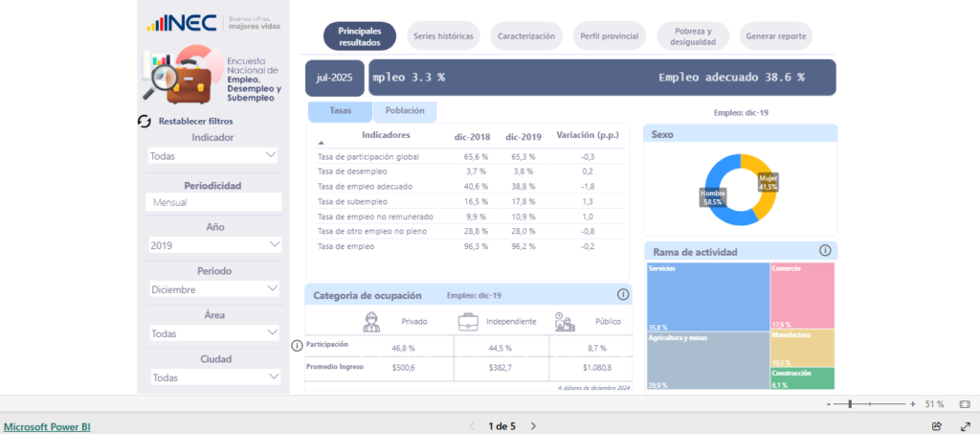Click the zoom slider in status bar
The image size is (980, 434).
[866, 404]
